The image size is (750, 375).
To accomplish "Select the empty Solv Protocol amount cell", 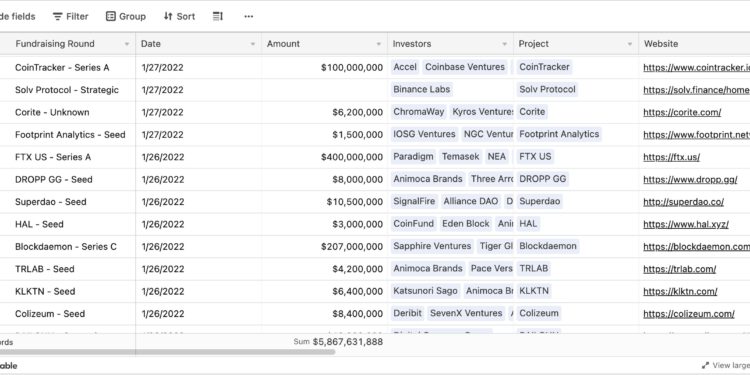I will point(324,90).
